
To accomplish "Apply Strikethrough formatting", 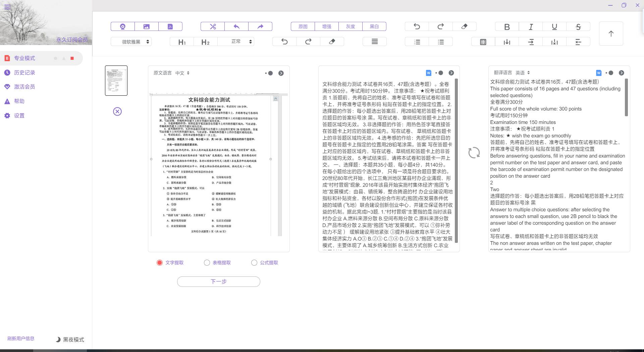I will 578,27.
